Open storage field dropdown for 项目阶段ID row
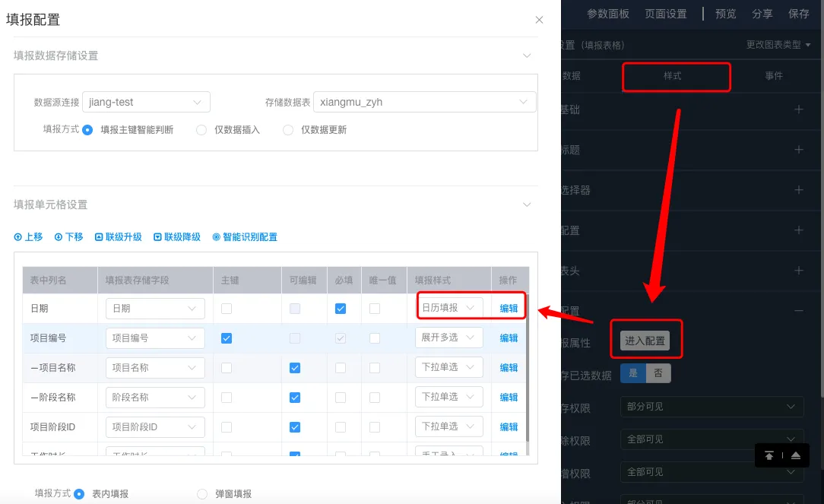This screenshot has width=824, height=504. (x=155, y=426)
